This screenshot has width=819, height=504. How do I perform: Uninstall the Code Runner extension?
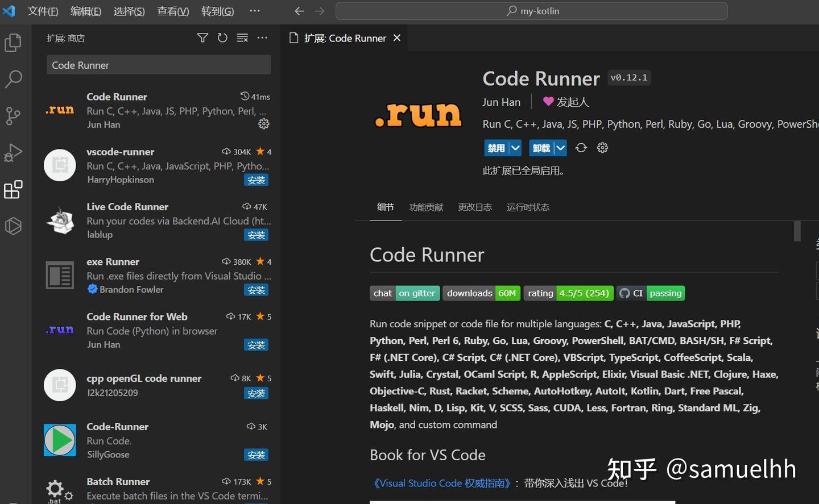pos(541,148)
